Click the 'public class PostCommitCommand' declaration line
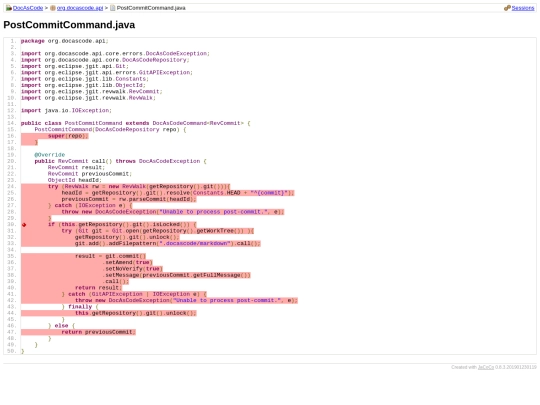This screenshot has height=405, width=540. coord(136,123)
